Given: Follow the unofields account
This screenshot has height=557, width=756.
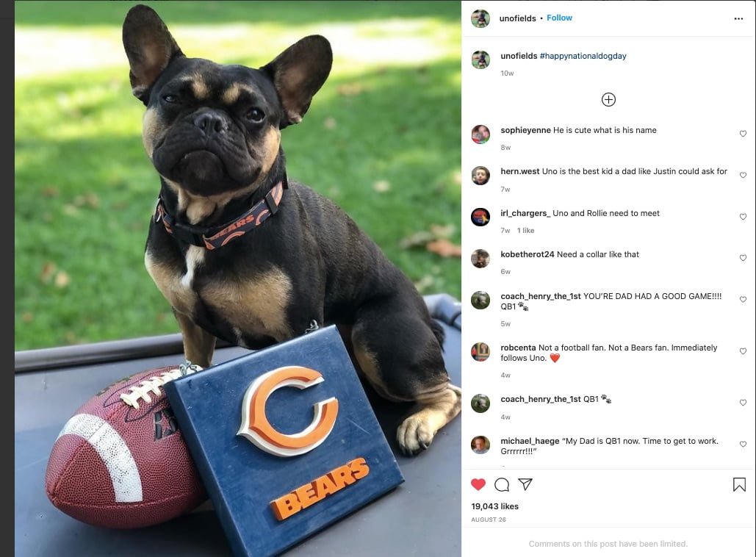Looking at the screenshot, I should [x=559, y=18].
